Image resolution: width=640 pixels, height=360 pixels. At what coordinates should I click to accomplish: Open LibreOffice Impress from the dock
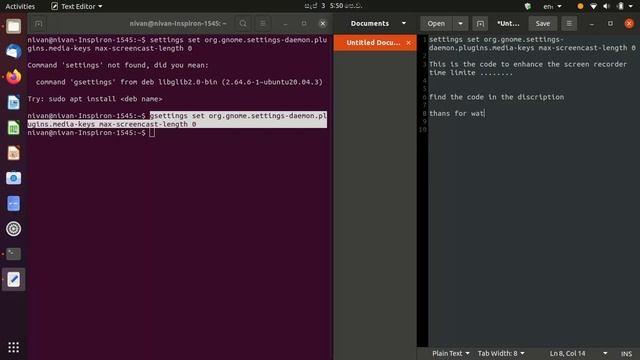click(x=13, y=153)
